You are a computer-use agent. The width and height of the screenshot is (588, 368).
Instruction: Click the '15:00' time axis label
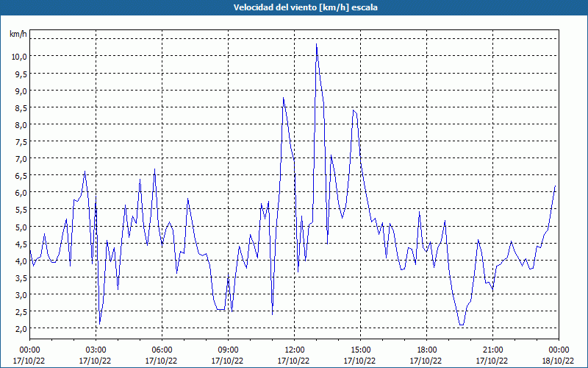(x=360, y=350)
